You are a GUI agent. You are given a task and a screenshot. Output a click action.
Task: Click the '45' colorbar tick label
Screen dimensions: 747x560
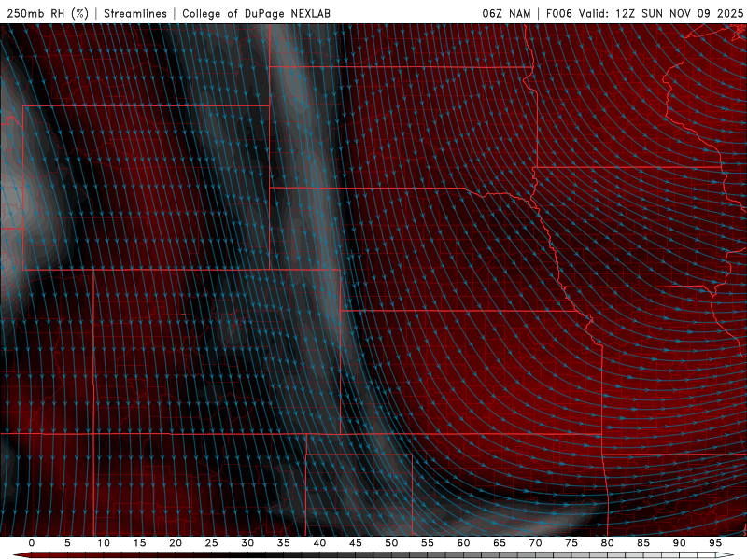356,543
